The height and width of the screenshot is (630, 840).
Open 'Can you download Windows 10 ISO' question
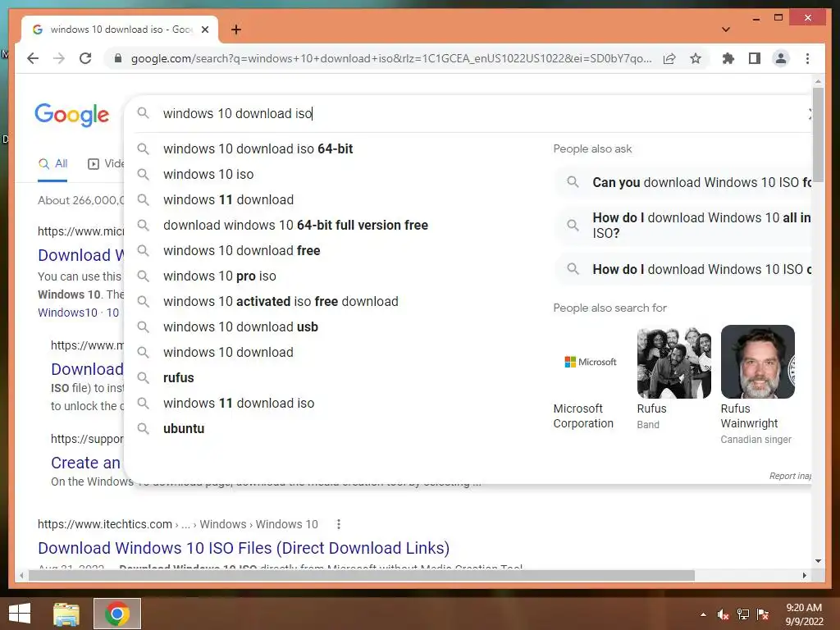[683, 183]
